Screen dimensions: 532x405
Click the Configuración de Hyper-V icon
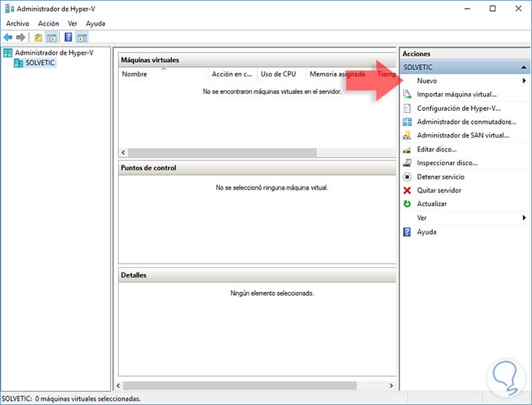pos(407,109)
